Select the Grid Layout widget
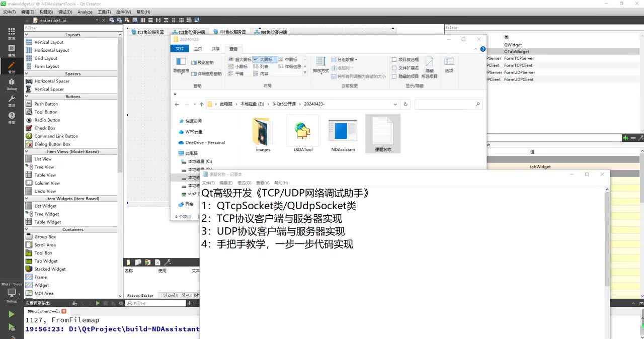The image size is (644, 339). pyautogui.click(x=46, y=58)
